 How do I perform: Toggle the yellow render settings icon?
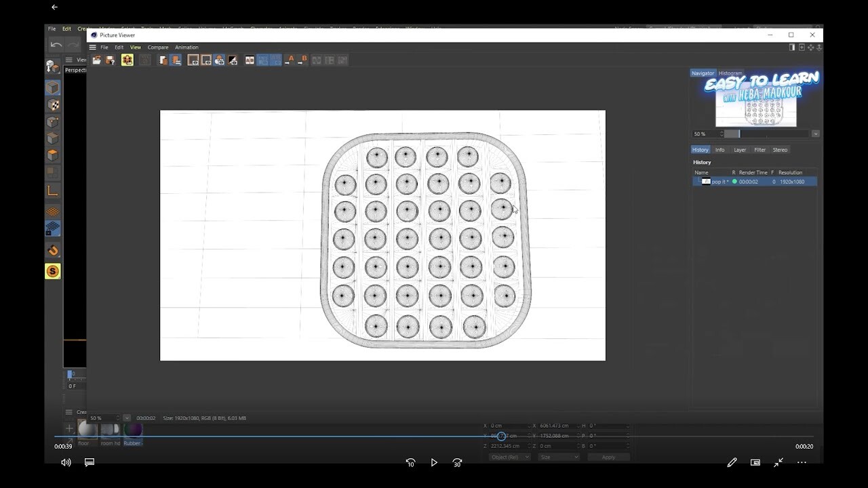click(127, 60)
